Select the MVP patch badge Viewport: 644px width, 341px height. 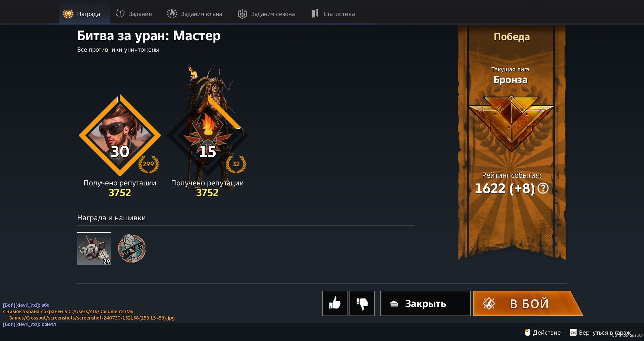132,248
